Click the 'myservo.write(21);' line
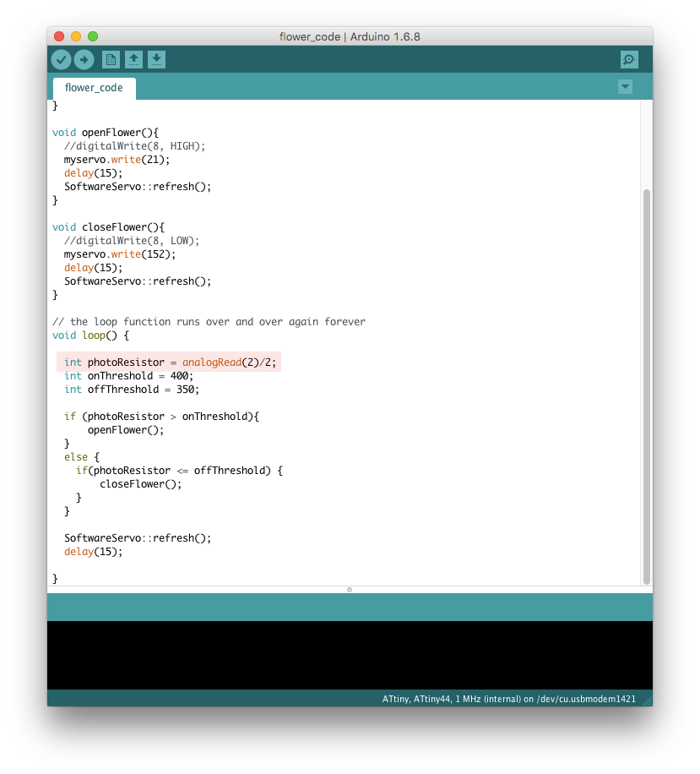 pos(117,160)
